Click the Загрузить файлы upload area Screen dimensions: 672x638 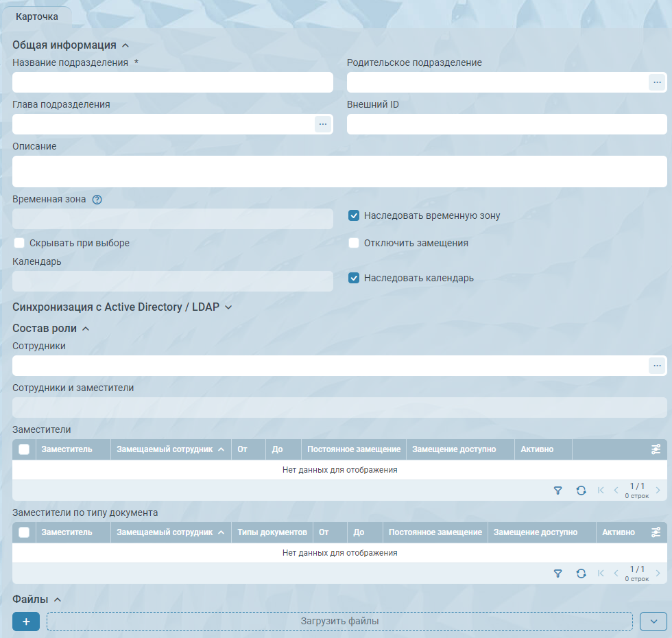click(x=339, y=622)
